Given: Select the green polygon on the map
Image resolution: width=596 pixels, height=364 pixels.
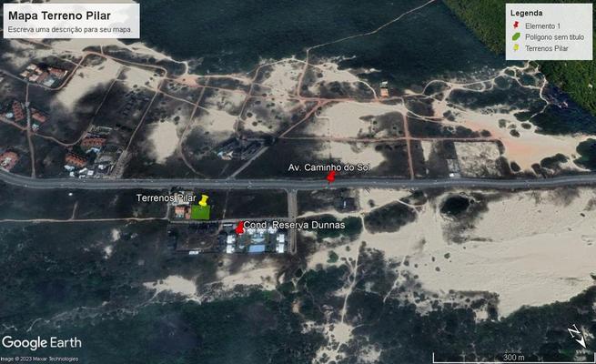Looking at the screenshot, I should pos(200,212).
